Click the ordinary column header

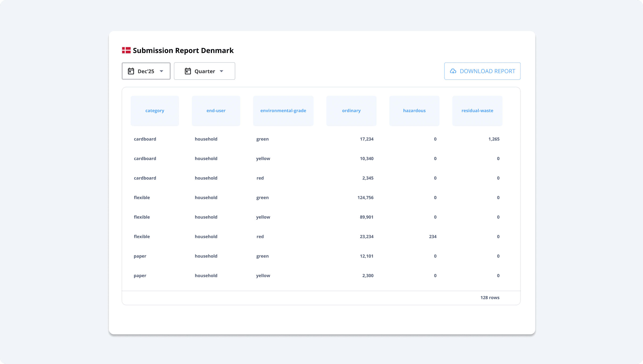351,110
